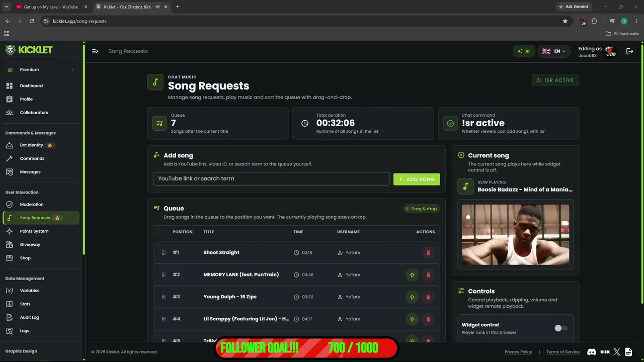Click the now playing Boosie Badazz title
Screen dimensions: 644x362
click(x=525, y=190)
